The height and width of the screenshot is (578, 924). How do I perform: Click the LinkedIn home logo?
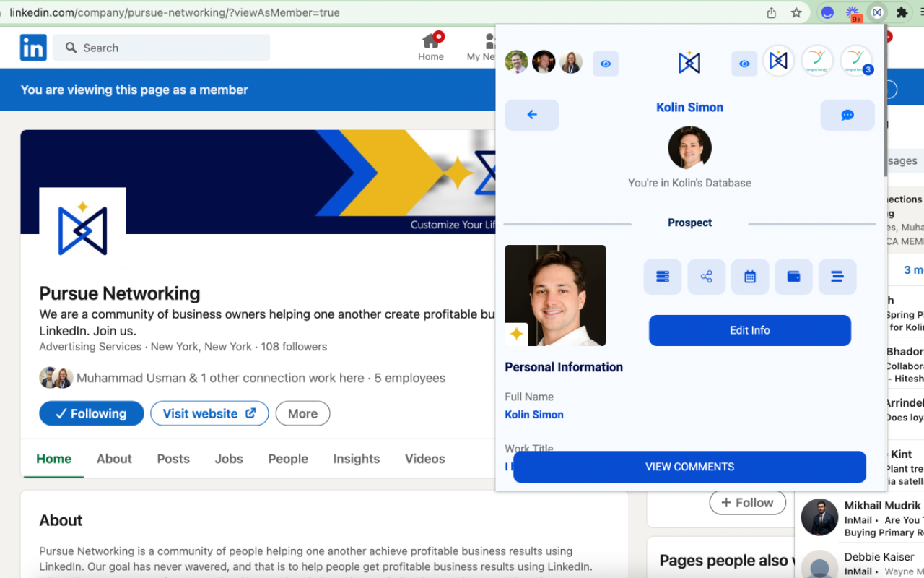(x=33, y=47)
